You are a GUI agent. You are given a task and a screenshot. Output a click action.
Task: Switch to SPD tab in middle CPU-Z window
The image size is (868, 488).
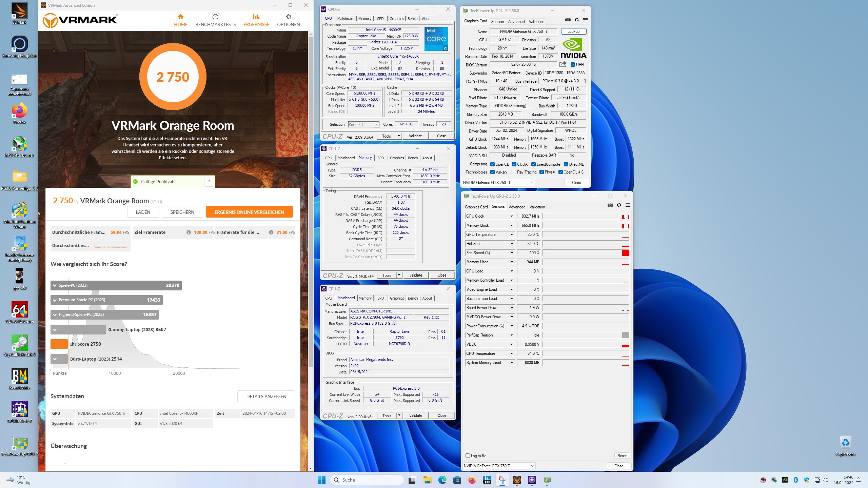click(380, 158)
